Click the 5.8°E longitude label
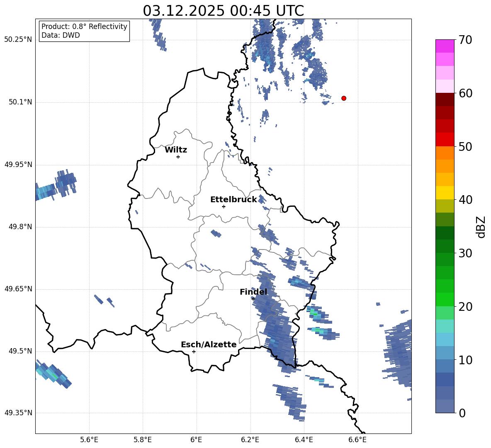This screenshot has width=491, height=448. click(143, 440)
